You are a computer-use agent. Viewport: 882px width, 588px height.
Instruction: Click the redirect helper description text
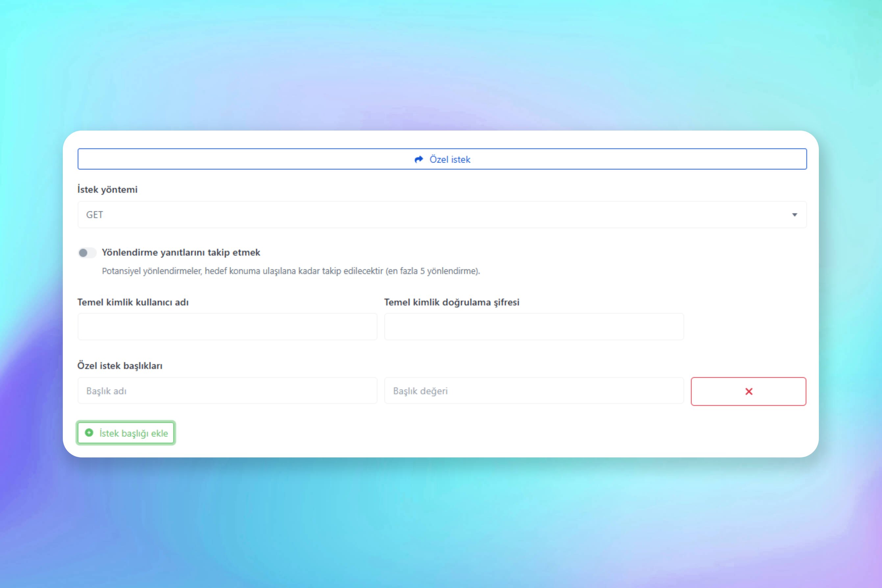pyautogui.click(x=291, y=271)
